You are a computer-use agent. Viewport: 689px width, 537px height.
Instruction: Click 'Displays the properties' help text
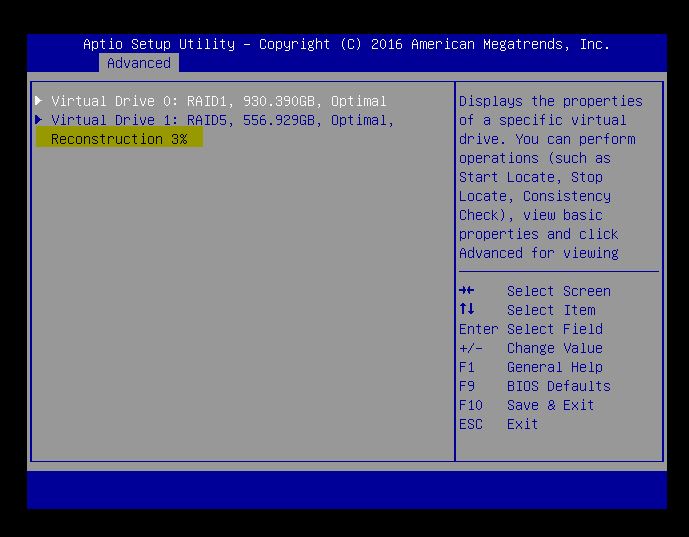pyautogui.click(x=551, y=101)
